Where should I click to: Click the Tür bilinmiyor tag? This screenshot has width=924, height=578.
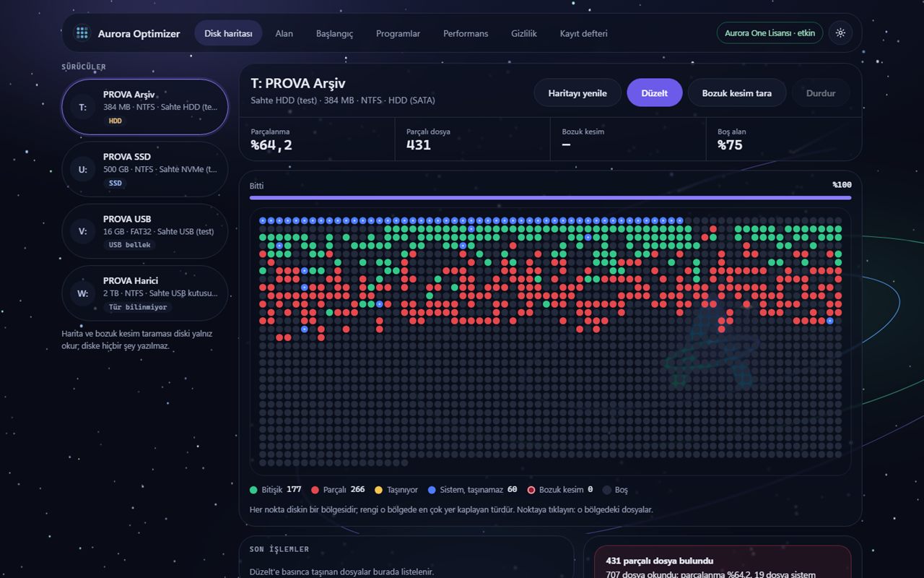point(137,307)
